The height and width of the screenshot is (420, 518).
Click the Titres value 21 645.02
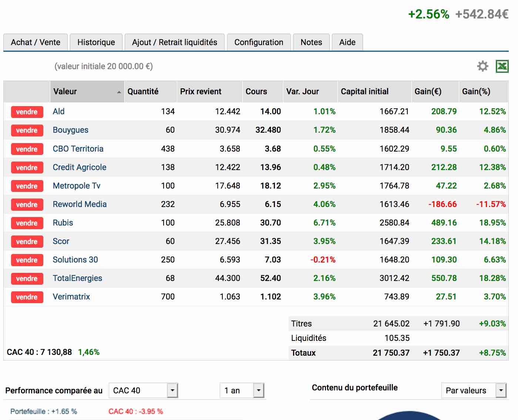pos(391,324)
